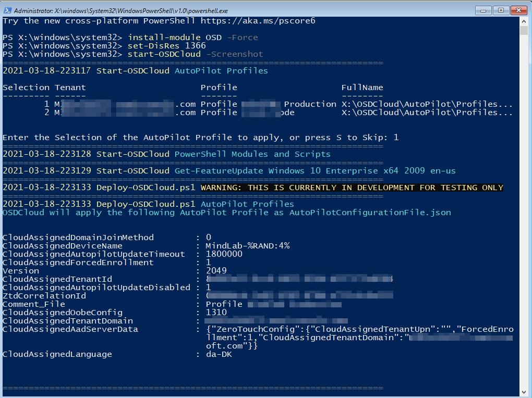Click 'CloudAssignedTenantId' property name
Screen dimensions: 532x398
(57, 279)
